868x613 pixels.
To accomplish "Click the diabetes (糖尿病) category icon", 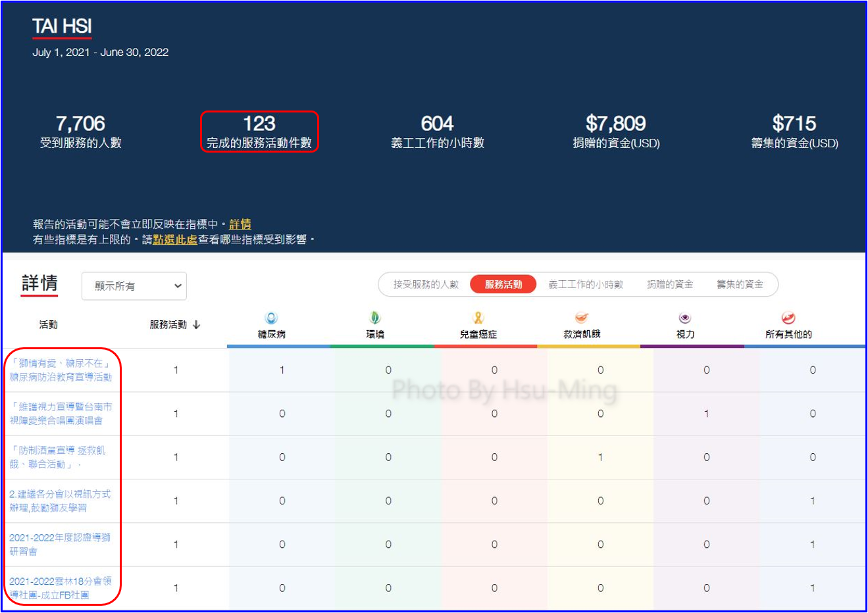I will coord(271,318).
